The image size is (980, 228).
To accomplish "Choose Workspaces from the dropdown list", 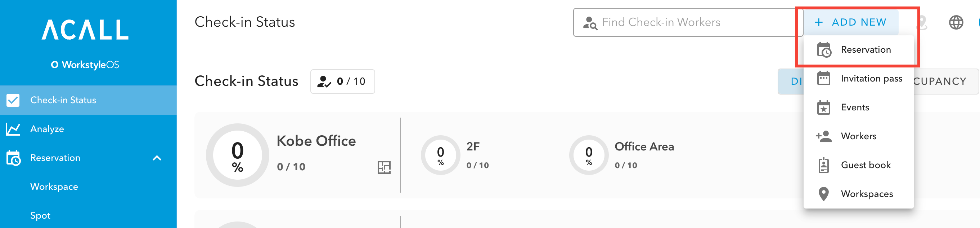I will tap(858, 194).
